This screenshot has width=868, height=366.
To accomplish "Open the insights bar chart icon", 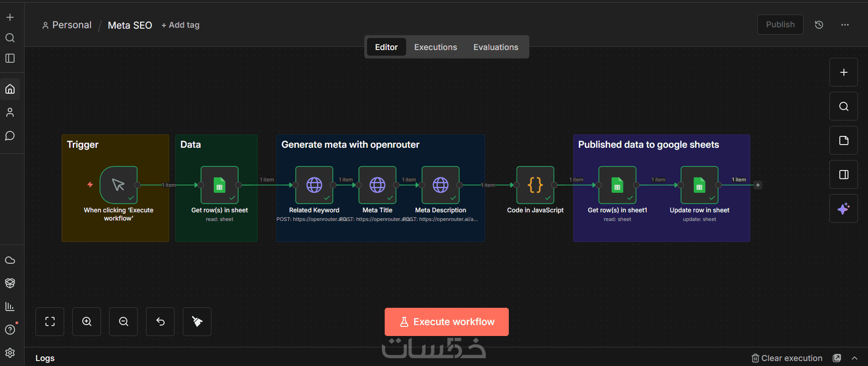I will [10, 306].
